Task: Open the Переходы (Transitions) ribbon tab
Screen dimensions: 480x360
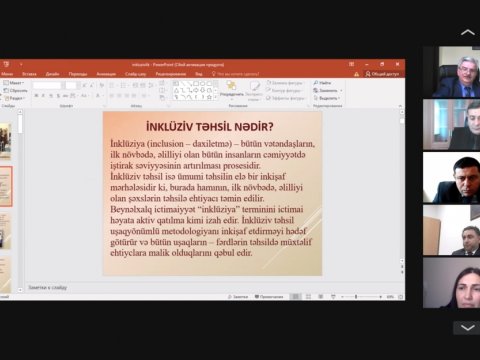Action: click(78, 74)
